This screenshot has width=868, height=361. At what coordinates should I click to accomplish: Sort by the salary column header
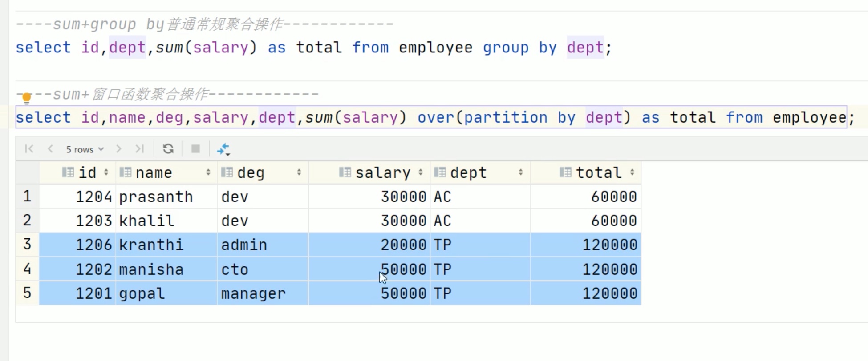tap(369, 172)
